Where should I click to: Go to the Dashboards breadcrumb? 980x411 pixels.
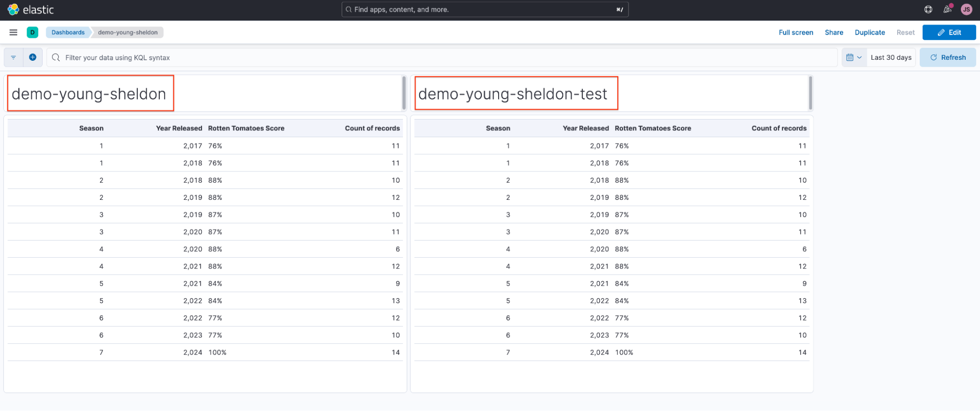coord(68,32)
